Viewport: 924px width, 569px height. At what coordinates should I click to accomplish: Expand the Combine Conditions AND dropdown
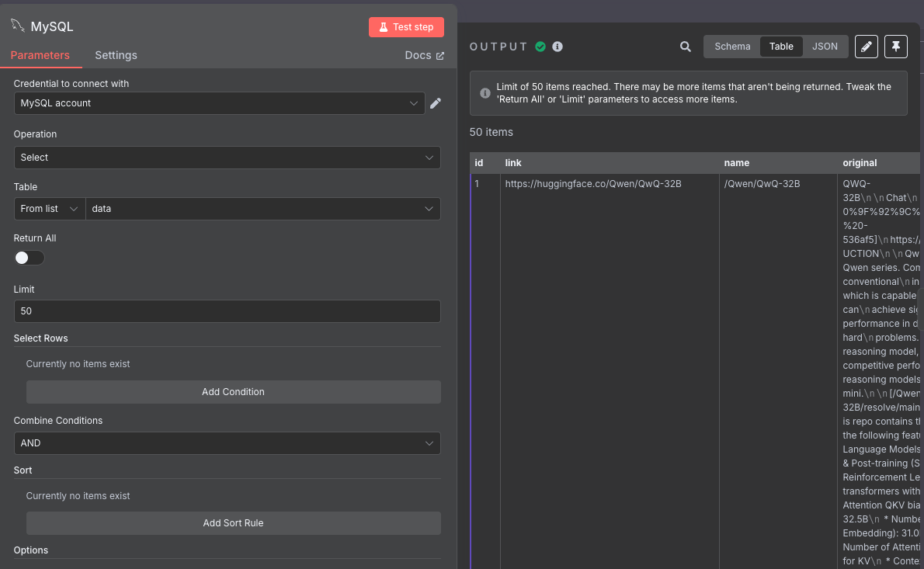(x=227, y=443)
